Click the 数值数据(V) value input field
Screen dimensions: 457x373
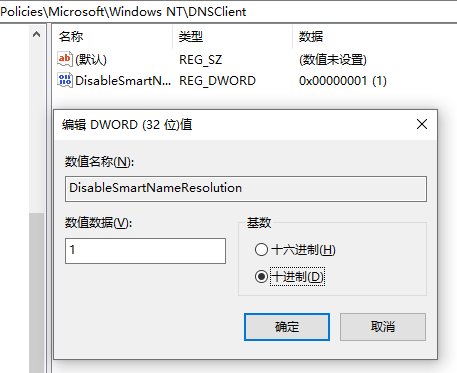click(145, 251)
